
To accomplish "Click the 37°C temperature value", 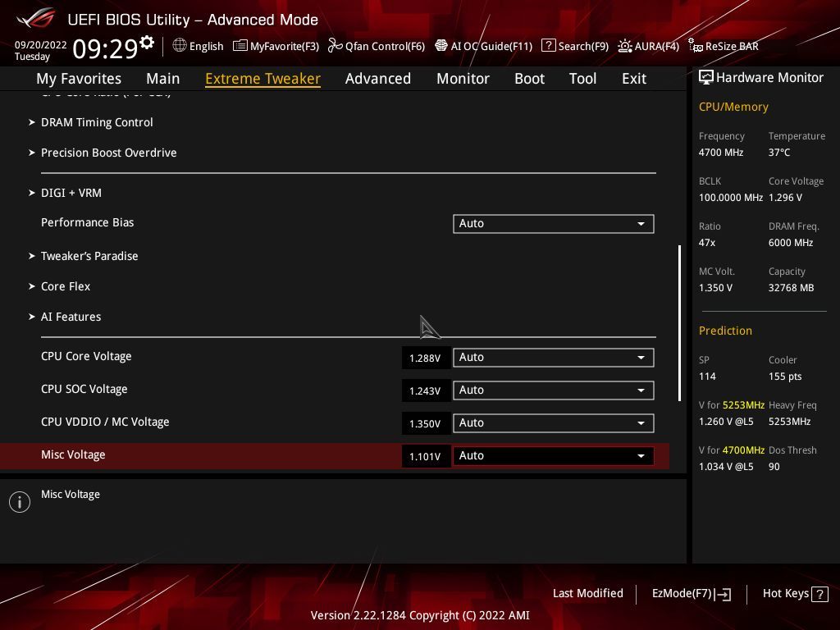I will [779, 152].
